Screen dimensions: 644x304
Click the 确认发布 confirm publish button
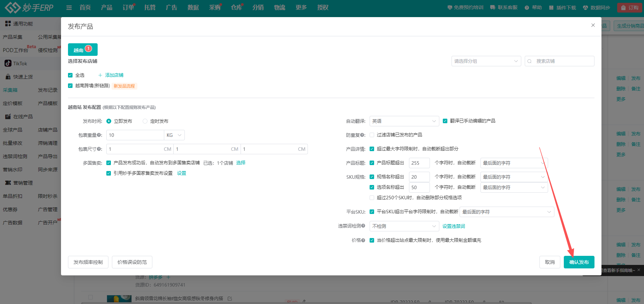click(579, 262)
